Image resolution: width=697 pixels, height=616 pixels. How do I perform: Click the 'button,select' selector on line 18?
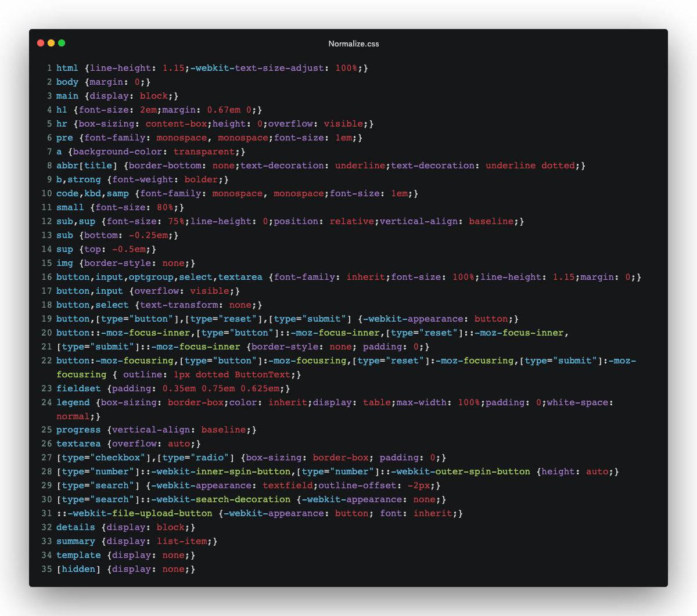[x=92, y=305]
